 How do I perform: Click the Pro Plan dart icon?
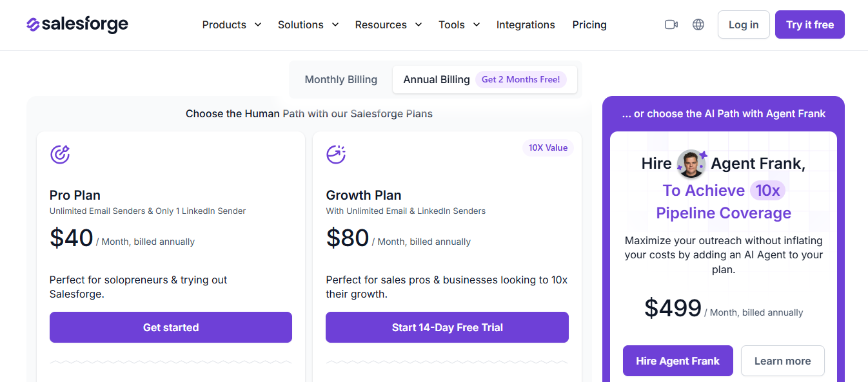(60, 154)
